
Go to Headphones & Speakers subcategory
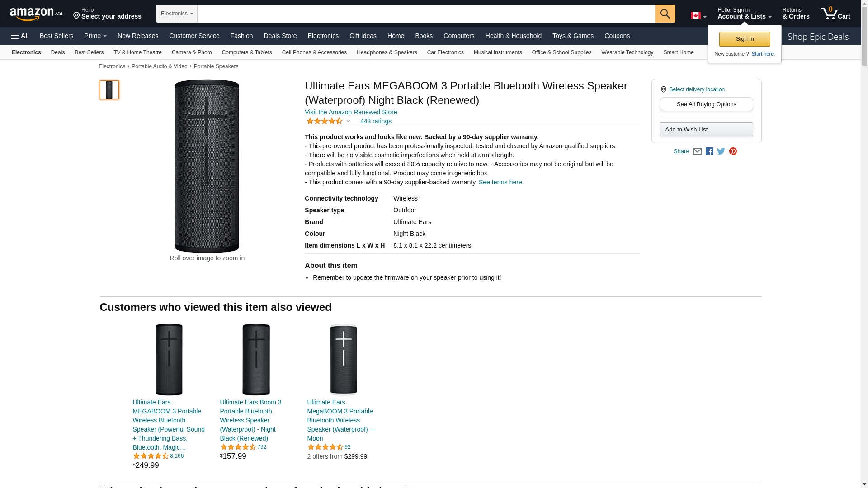coord(387,52)
